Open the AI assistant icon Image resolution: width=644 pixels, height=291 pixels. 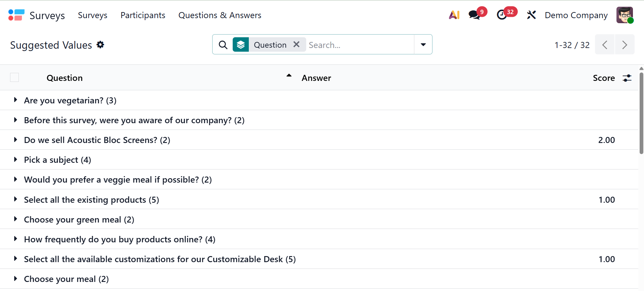[454, 15]
